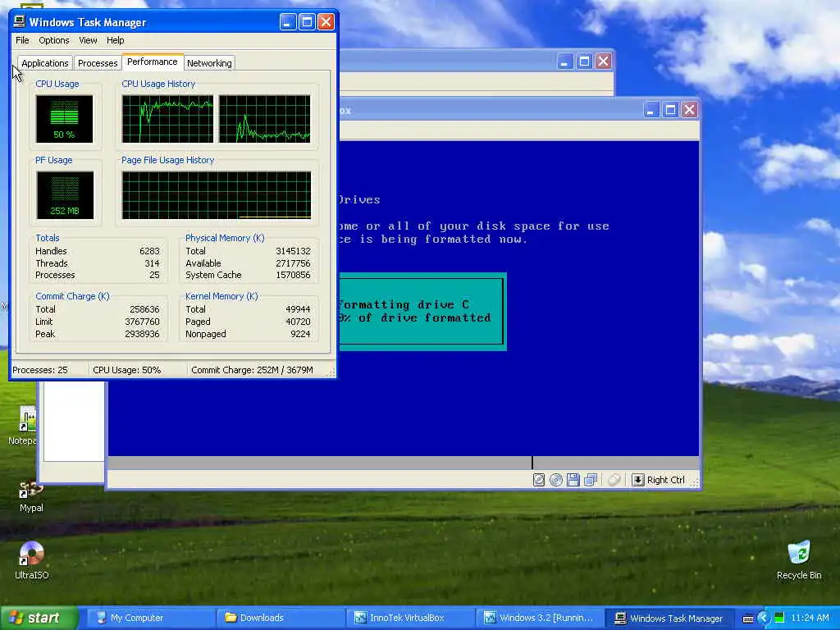This screenshot has height=630, width=840.
Task: Click the status bar 'Processes: 25' entry
Action: pos(40,370)
